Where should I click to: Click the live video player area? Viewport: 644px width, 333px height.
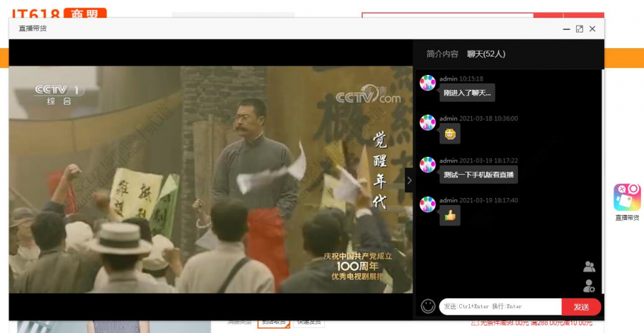tap(211, 180)
